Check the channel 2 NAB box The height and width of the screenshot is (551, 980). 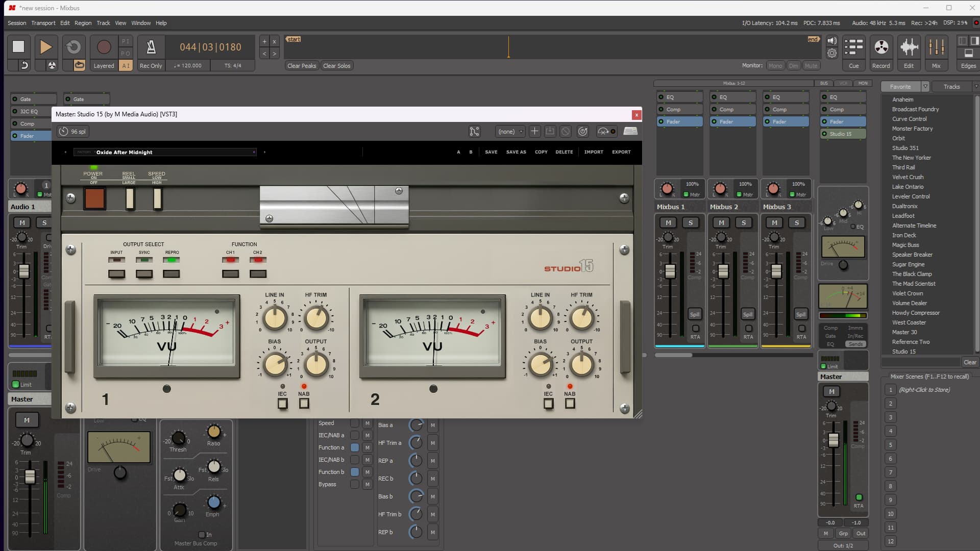click(x=570, y=404)
